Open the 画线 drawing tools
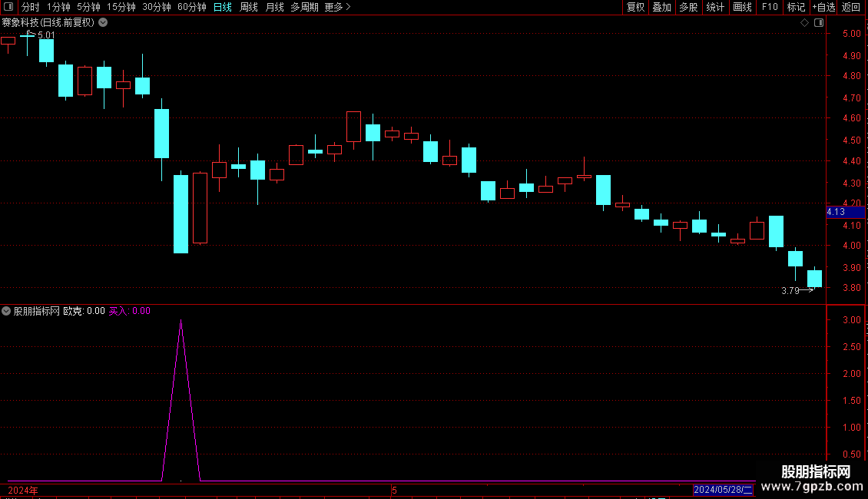This screenshot has height=499, width=868. click(x=742, y=7)
